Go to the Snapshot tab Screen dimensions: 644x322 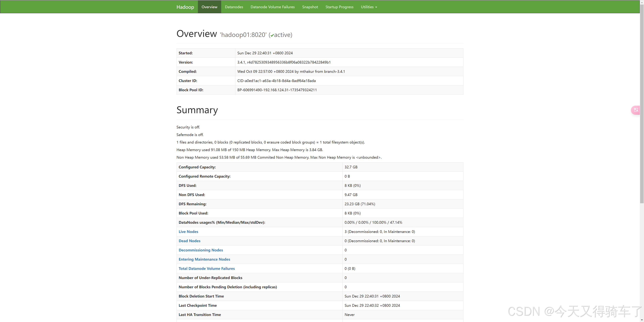[x=310, y=7]
